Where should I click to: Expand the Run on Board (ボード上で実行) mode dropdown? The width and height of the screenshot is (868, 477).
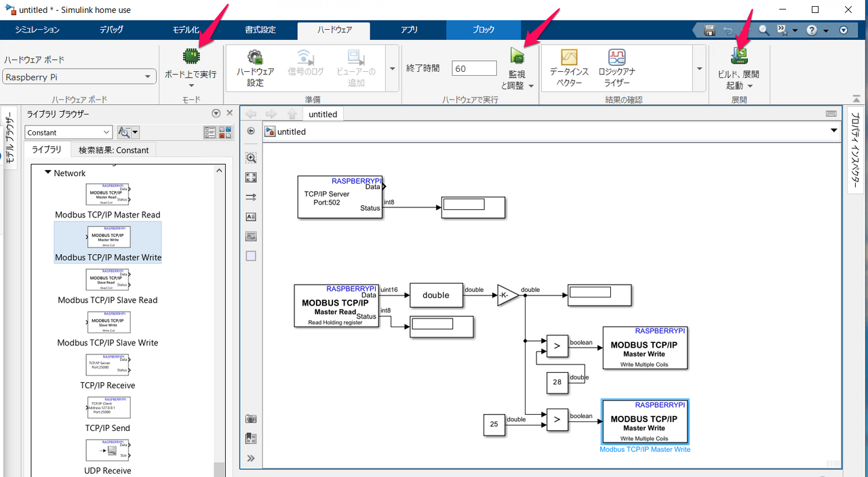coord(191,85)
